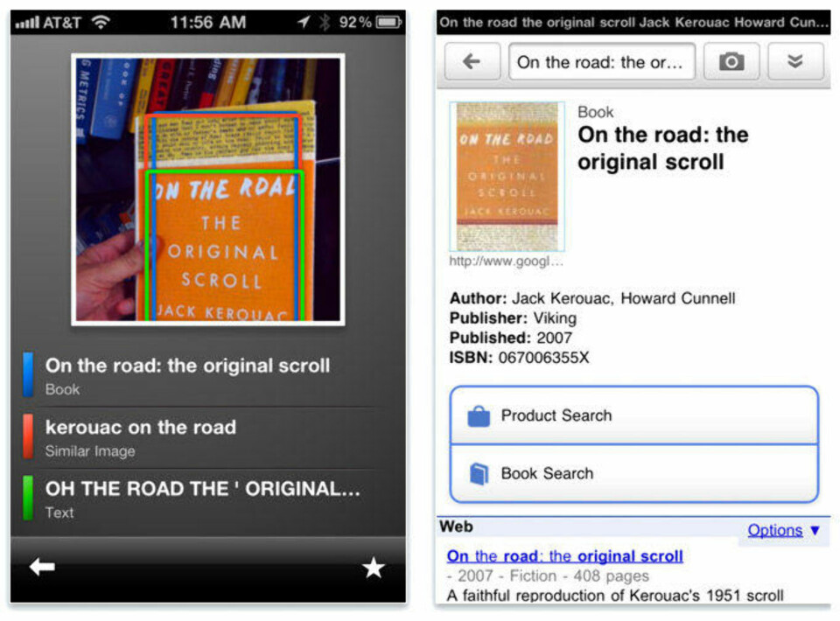
Task: Tap the Wi-Fi status icon
Action: tap(101, 22)
